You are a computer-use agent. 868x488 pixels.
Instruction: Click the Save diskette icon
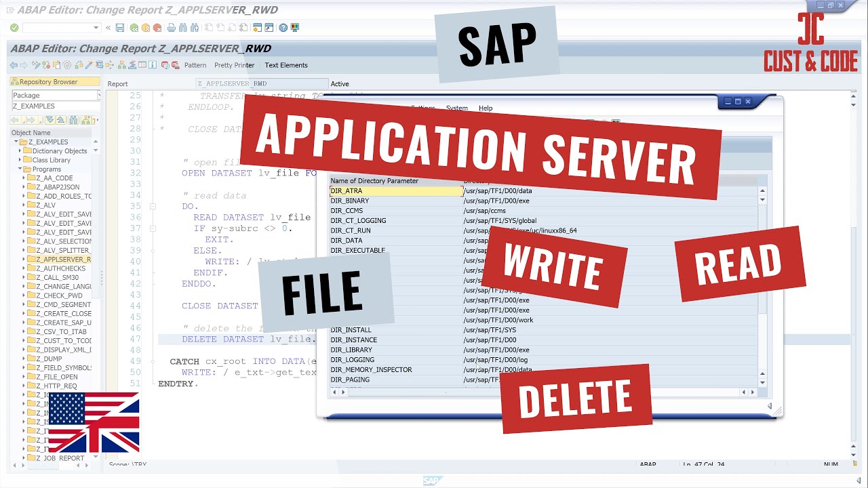click(x=120, y=28)
